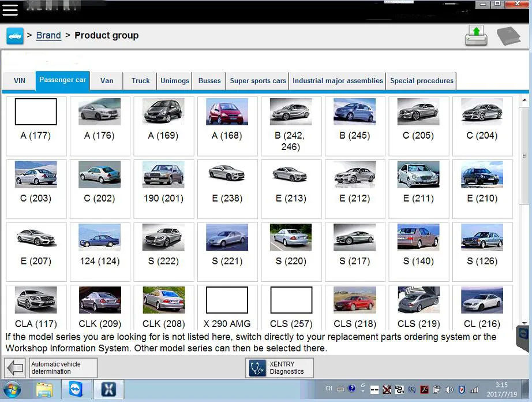
Task: Select the CLS (257) model series
Action: point(291,307)
